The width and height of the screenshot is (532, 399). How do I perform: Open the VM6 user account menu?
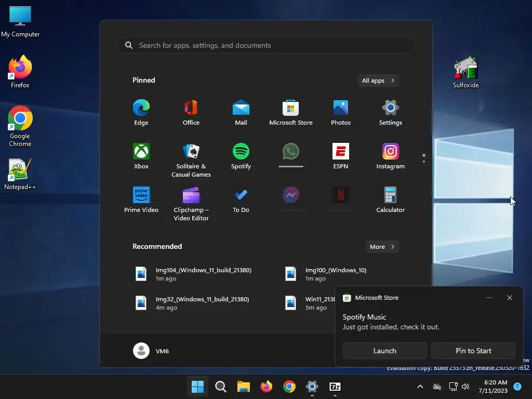[x=151, y=351]
